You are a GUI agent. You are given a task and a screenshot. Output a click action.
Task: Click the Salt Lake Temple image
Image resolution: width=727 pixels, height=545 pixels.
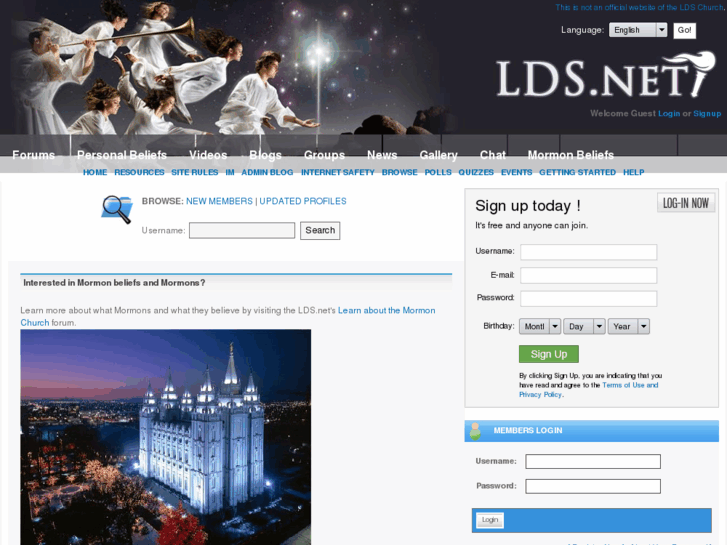coord(166,437)
